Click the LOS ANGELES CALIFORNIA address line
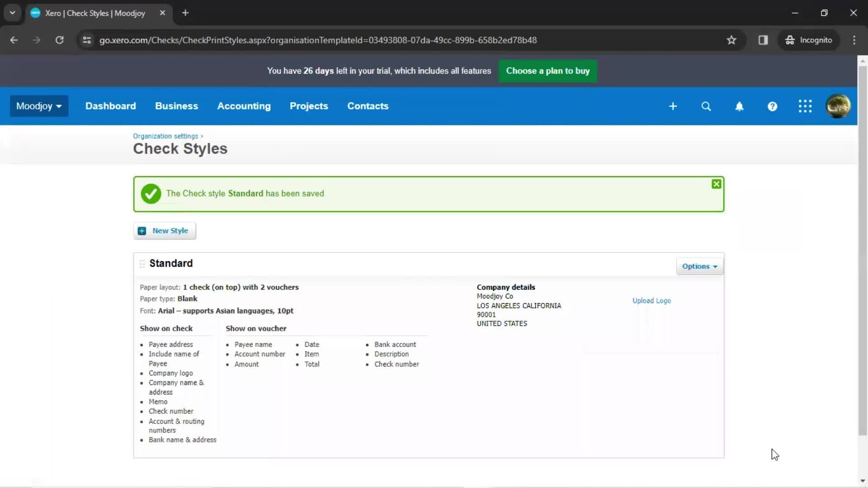This screenshot has width=868, height=488. pos(519,306)
